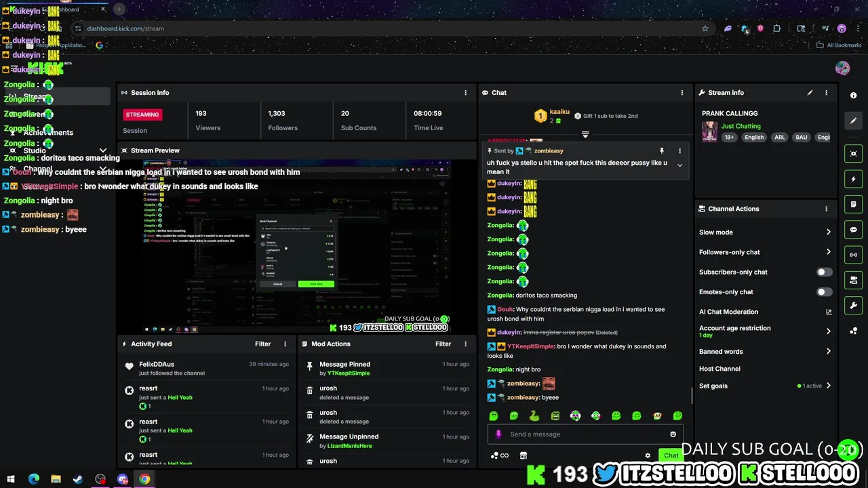Collapse the gift leaderboard arrow in chat

[585, 134]
